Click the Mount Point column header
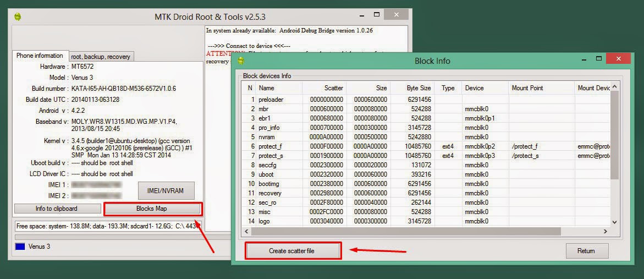 coord(542,88)
